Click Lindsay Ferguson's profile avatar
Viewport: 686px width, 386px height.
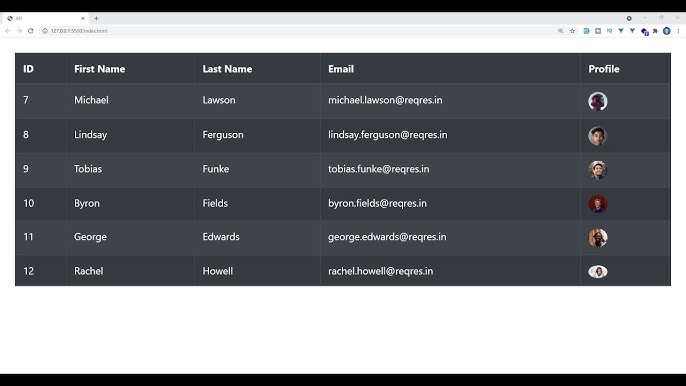(x=598, y=136)
